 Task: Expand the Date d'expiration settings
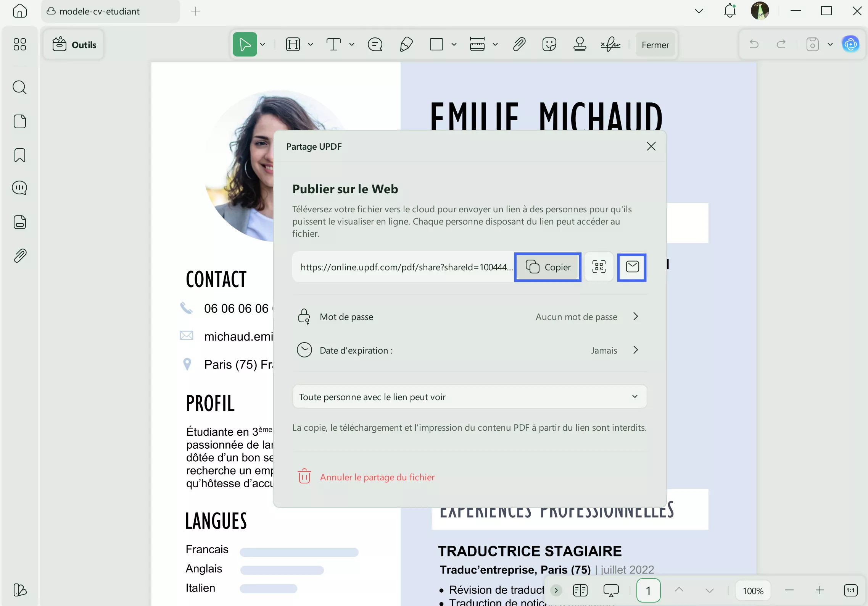635,350
